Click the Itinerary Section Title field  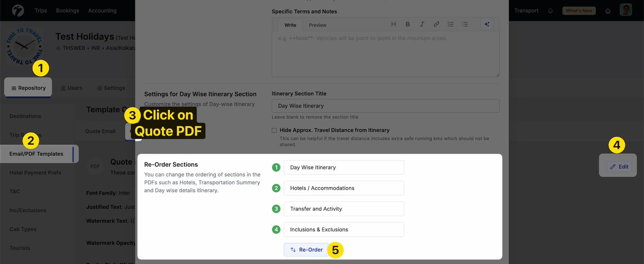(x=385, y=106)
